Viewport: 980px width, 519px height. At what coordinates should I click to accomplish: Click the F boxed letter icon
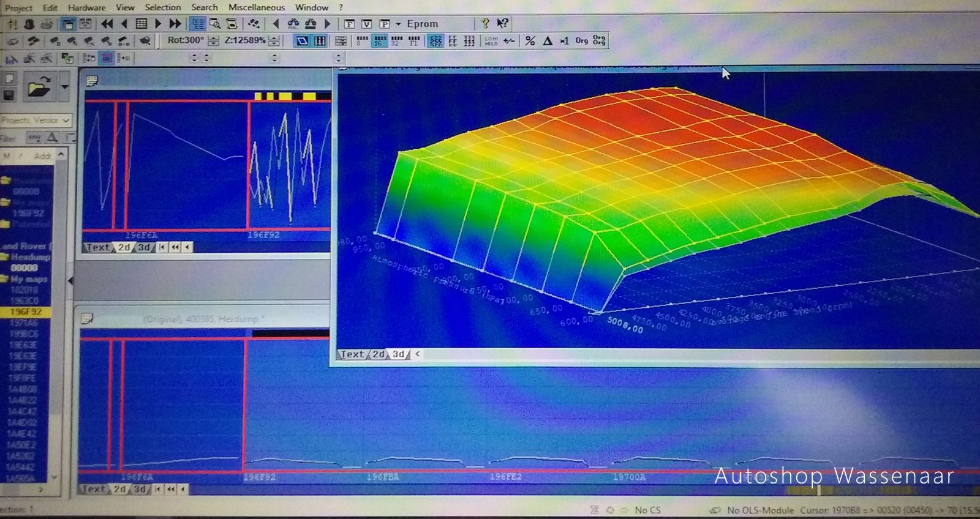[350, 24]
